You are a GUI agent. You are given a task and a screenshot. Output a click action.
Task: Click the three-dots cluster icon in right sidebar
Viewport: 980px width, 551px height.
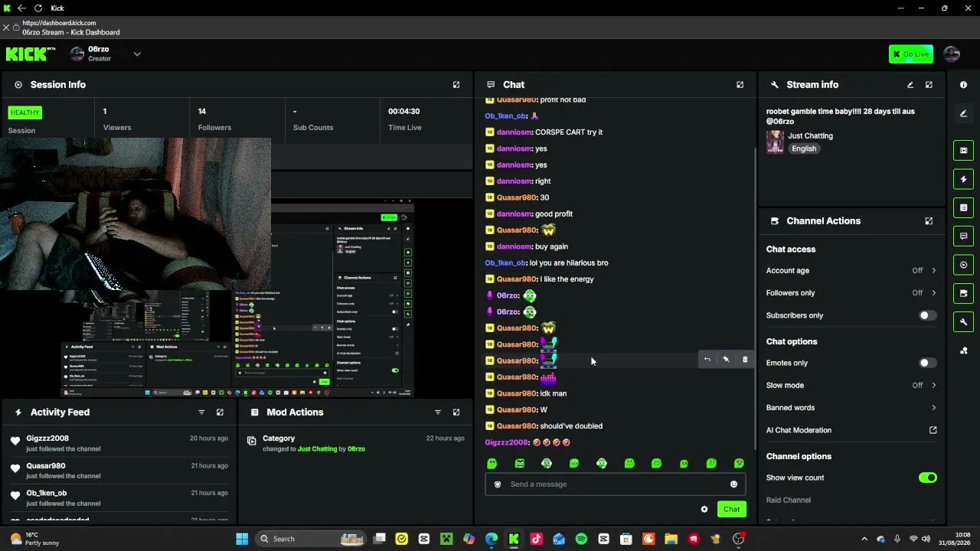tap(963, 351)
